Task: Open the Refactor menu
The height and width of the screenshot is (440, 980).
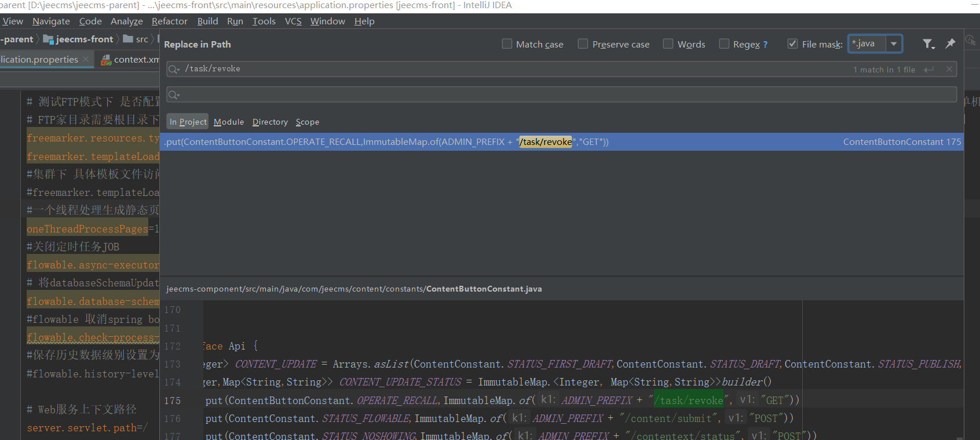Action: [x=169, y=21]
